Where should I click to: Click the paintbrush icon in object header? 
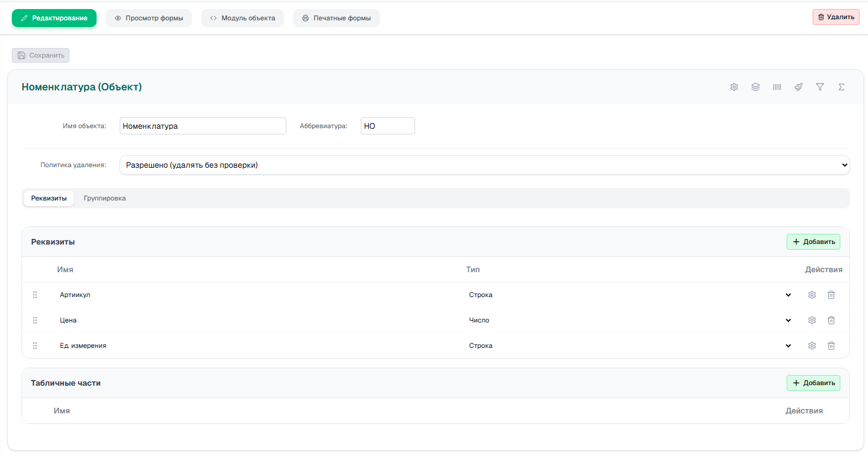[799, 87]
